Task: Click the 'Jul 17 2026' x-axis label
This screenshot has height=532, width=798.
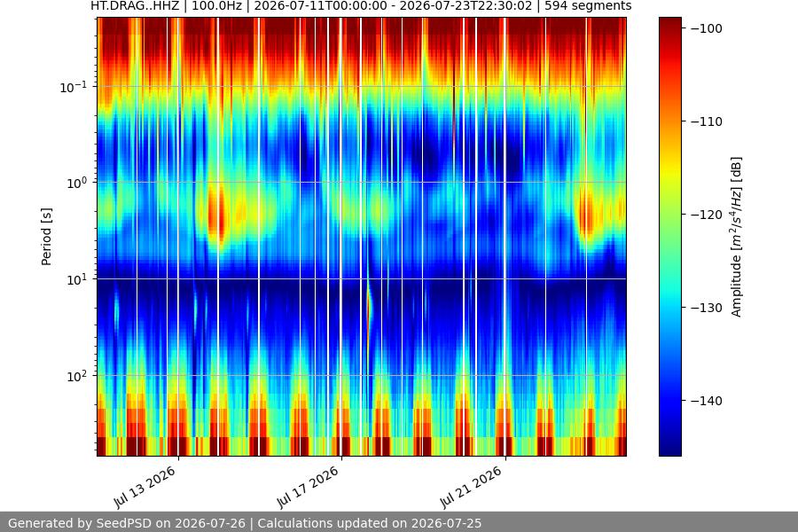Action: (x=308, y=487)
